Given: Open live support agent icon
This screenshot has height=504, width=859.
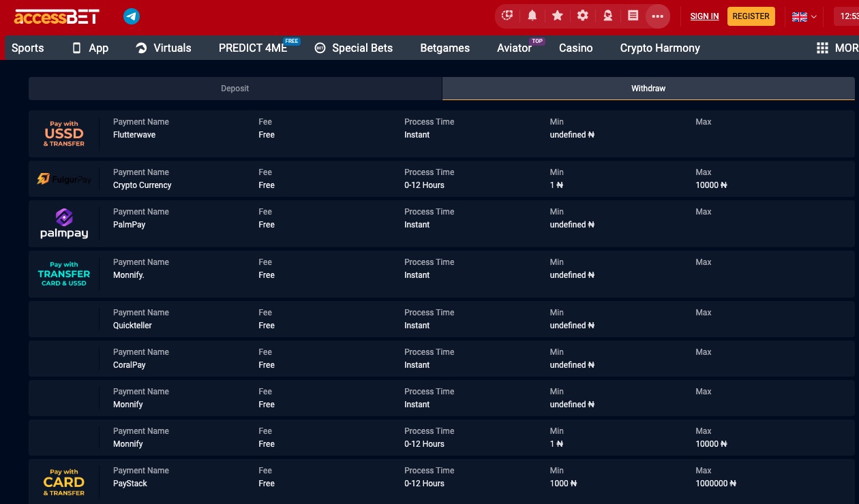Looking at the screenshot, I should tap(608, 16).
